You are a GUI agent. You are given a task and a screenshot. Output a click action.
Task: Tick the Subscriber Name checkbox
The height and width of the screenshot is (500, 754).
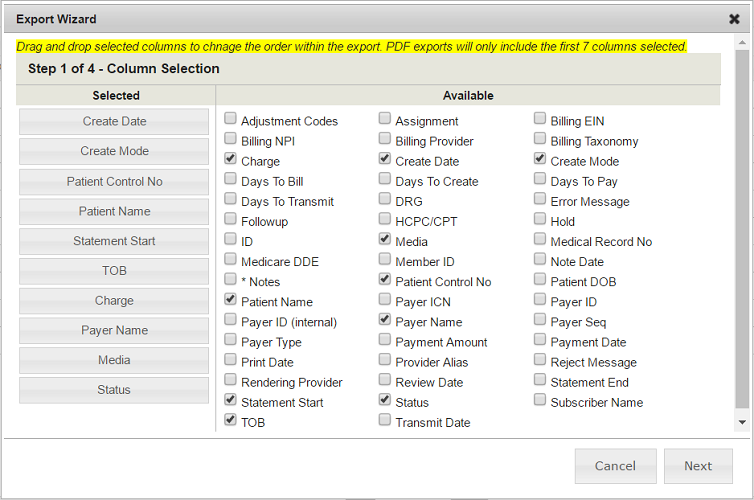click(x=540, y=401)
